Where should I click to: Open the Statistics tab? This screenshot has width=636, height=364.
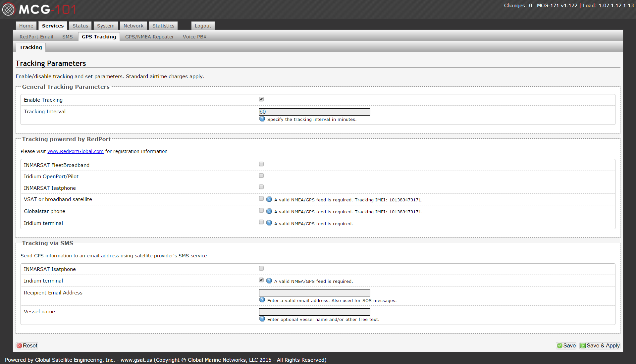(x=163, y=26)
